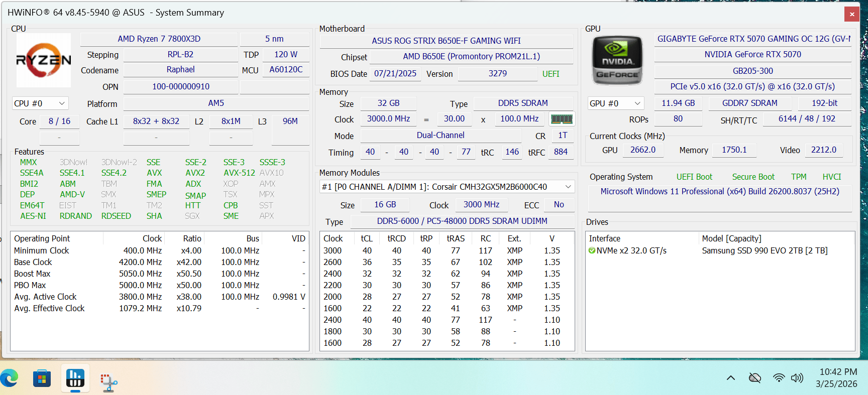Click the AES-NI feature label
The width and height of the screenshot is (868, 395).
tap(33, 216)
